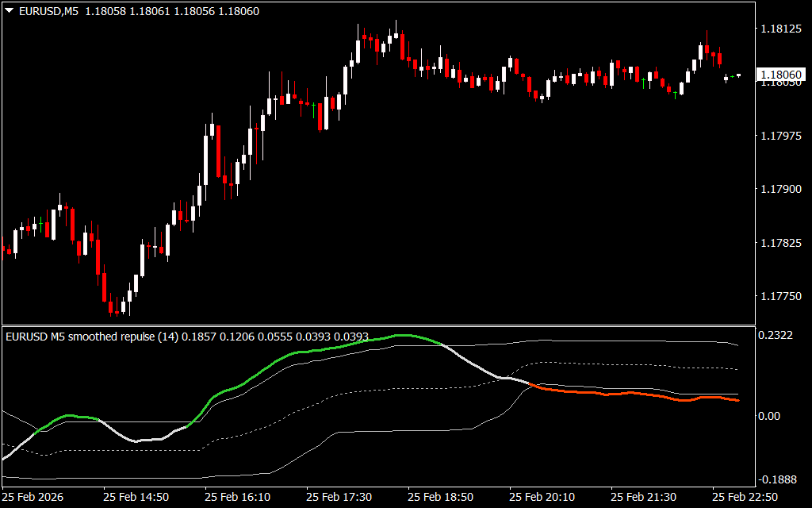Select the 25 Feb 22:50 time label
812x508 pixels.
744,496
